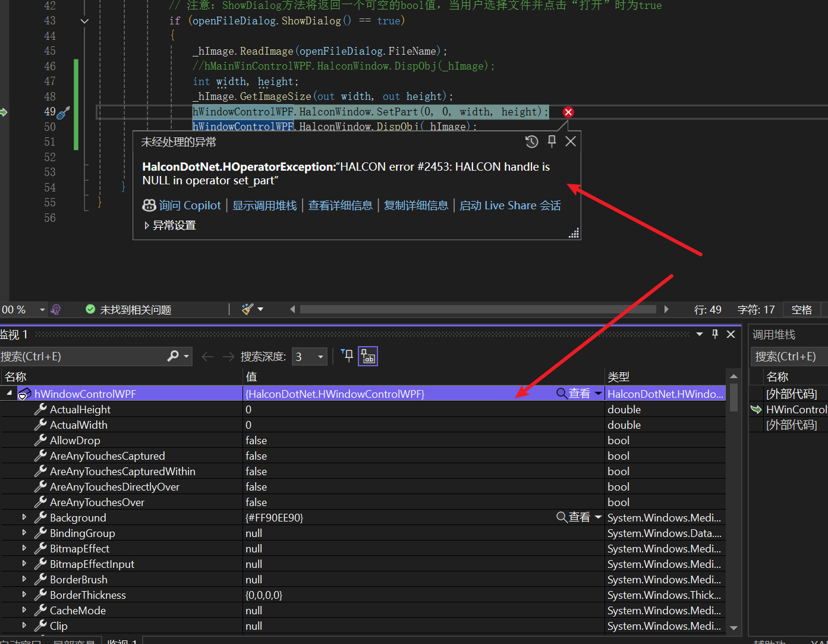Click the 类型 column header in Watch
The height and width of the screenshot is (644, 828).
665,376
